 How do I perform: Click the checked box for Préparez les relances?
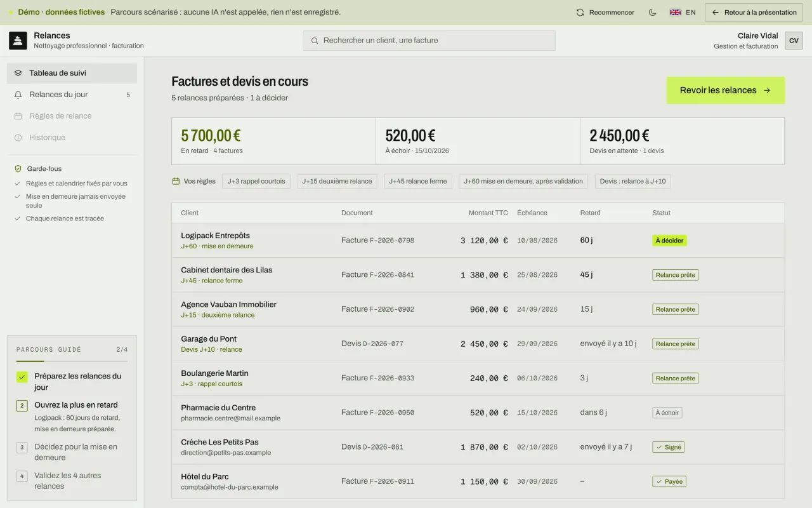pyautogui.click(x=22, y=377)
